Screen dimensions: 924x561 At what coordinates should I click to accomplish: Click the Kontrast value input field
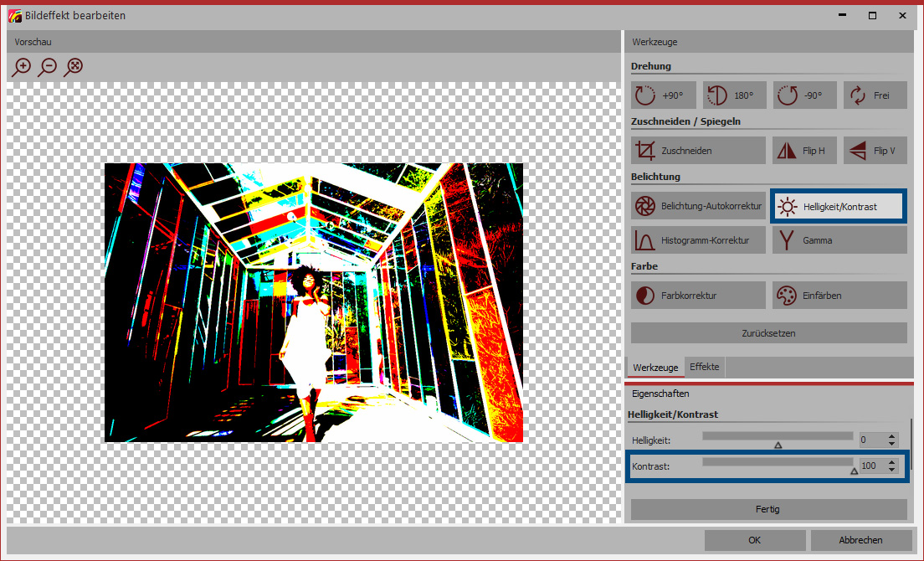click(x=870, y=466)
